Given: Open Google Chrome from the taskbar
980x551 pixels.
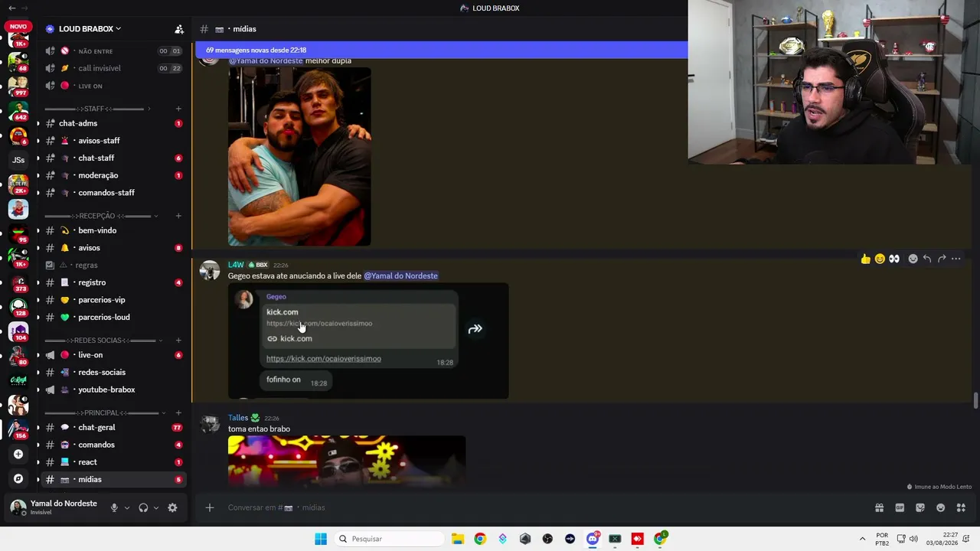Looking at the screenshot, I should pyautogui.click(x=480, y=539).
